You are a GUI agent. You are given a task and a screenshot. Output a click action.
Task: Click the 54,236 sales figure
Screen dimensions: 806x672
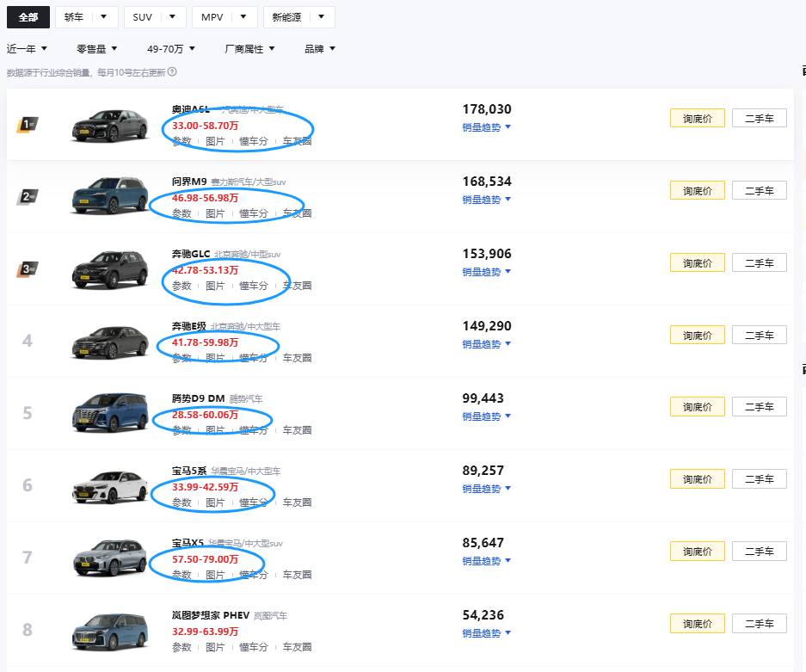pos(483,615)
